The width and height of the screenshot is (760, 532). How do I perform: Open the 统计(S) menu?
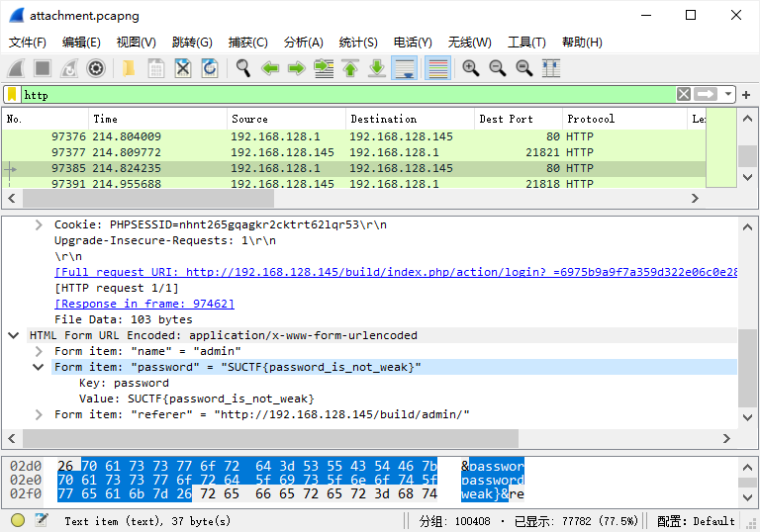pos(358,43)
